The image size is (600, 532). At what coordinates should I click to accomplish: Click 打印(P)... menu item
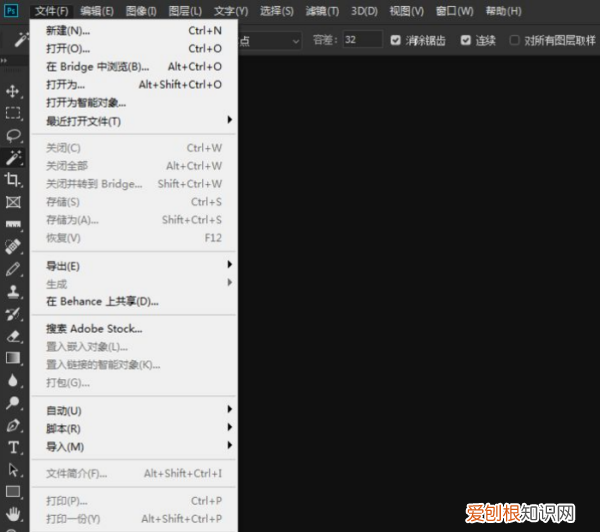[x=134, y=501]
